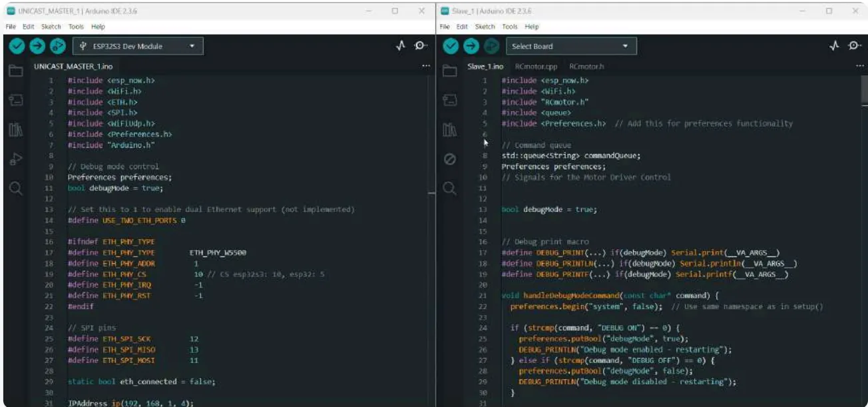The image size is (868, 407).
Task: Click '#define ETH_SPI_MISO' line
Action: coord(133,350)
